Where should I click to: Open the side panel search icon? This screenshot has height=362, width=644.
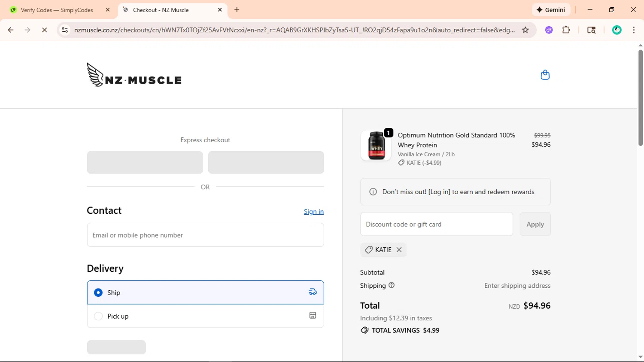point(591,30)
